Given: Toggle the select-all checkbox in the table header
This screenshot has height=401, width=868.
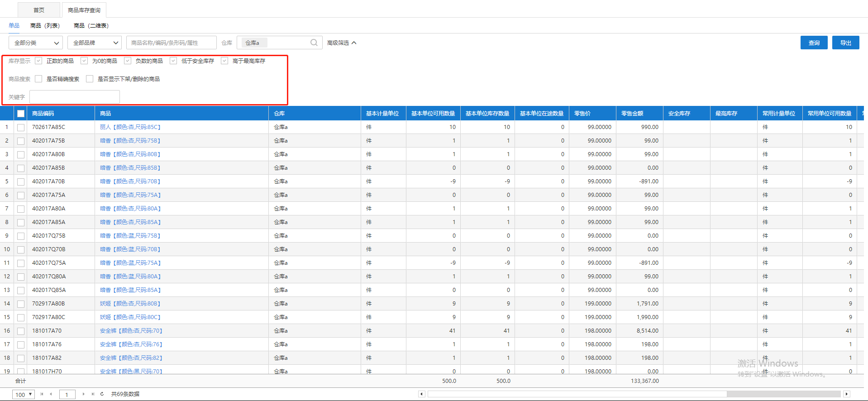Looking at the screenshot, I should 21,114.
